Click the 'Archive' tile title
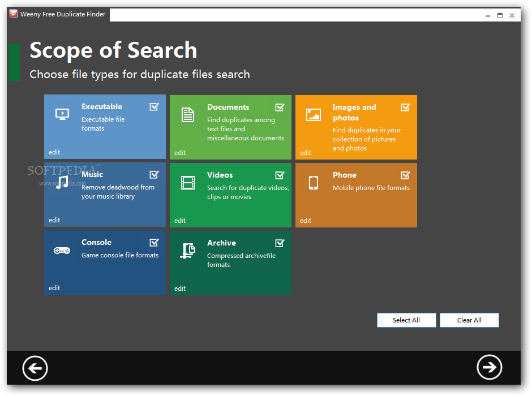 click(221, 243)
